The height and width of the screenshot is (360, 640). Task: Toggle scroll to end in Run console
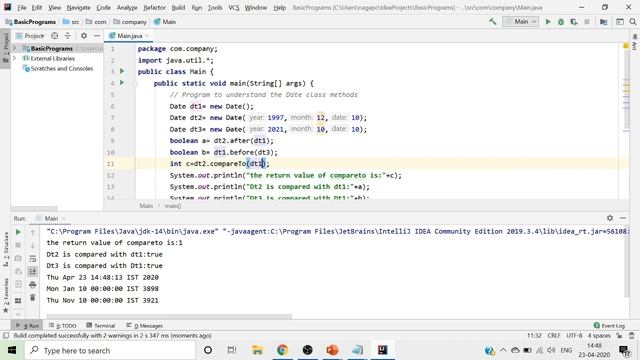(33, 271)
